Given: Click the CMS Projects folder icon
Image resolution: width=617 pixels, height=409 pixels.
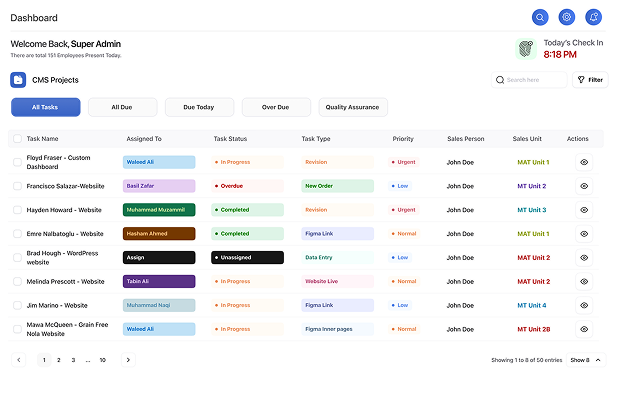Looking at the screenshot, I should (18, 80).
